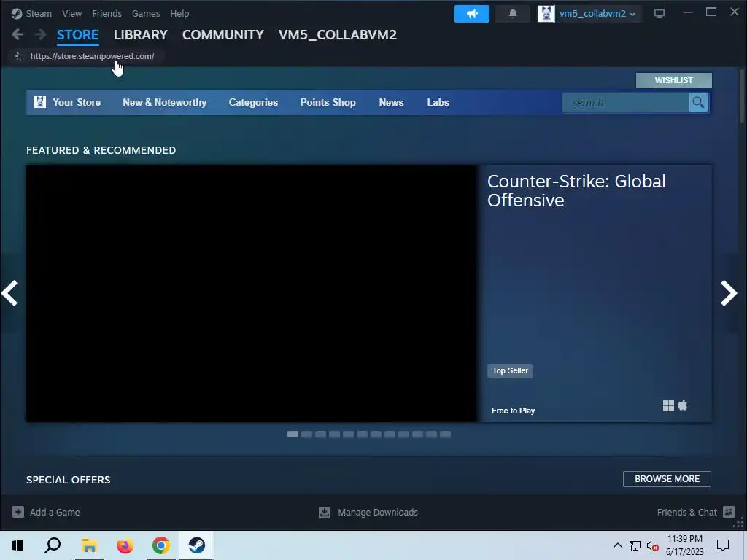
Task: Open the Windows action center
Action: pos(723,545)
